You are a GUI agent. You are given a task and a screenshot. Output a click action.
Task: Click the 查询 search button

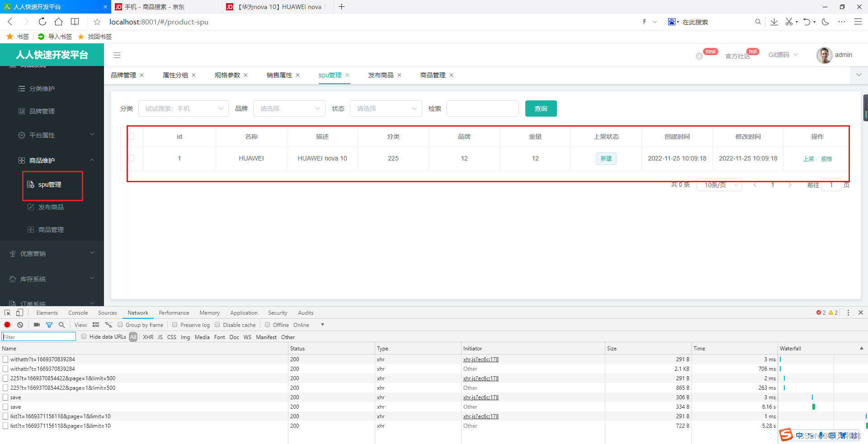coord(541,109)
